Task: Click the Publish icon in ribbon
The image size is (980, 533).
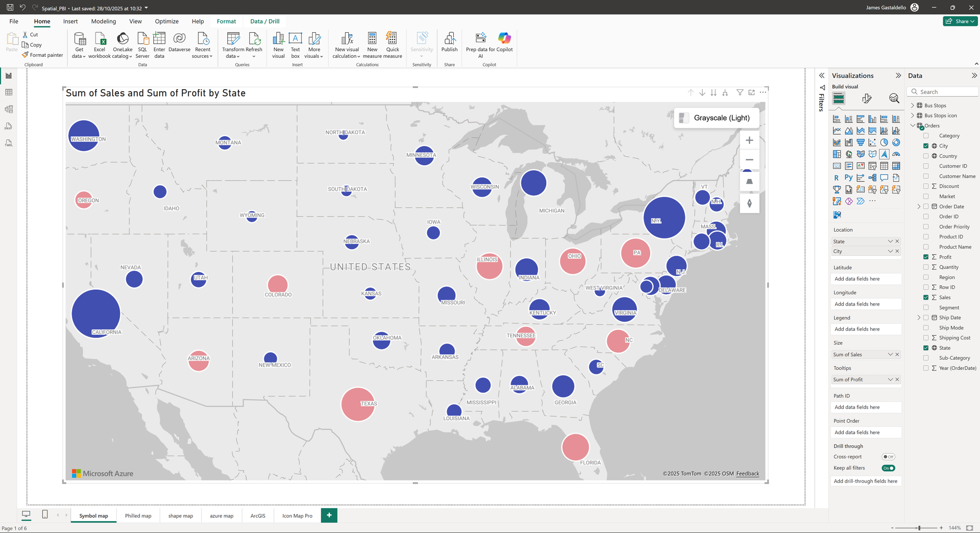Action: click(449, 39)
